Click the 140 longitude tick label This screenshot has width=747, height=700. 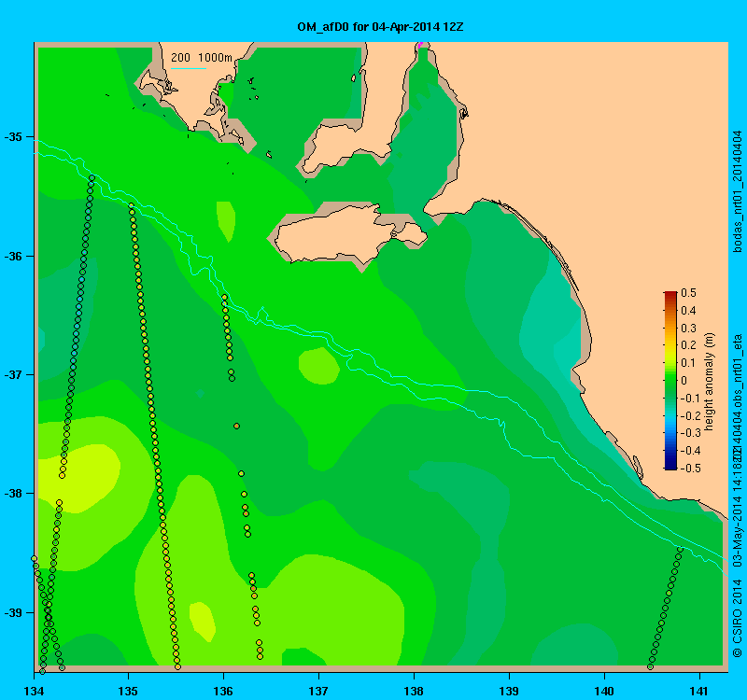coord(604,691)
